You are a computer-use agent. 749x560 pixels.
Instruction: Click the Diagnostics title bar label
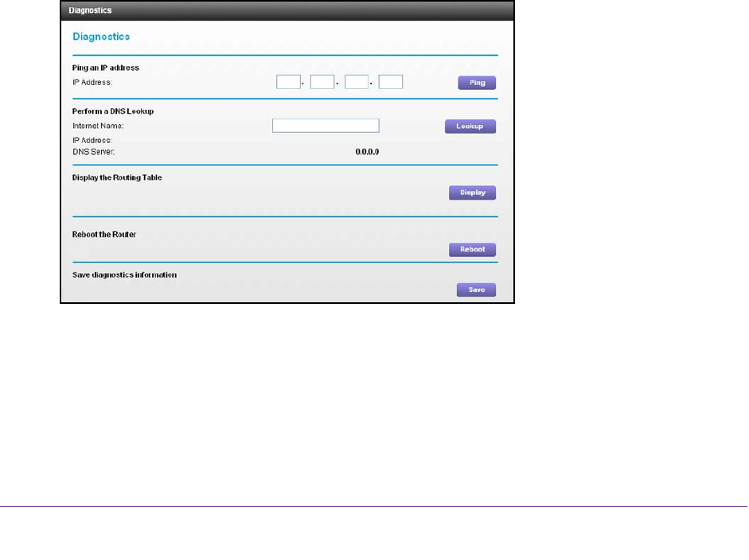pyautogui.click(x=90, y=10)
